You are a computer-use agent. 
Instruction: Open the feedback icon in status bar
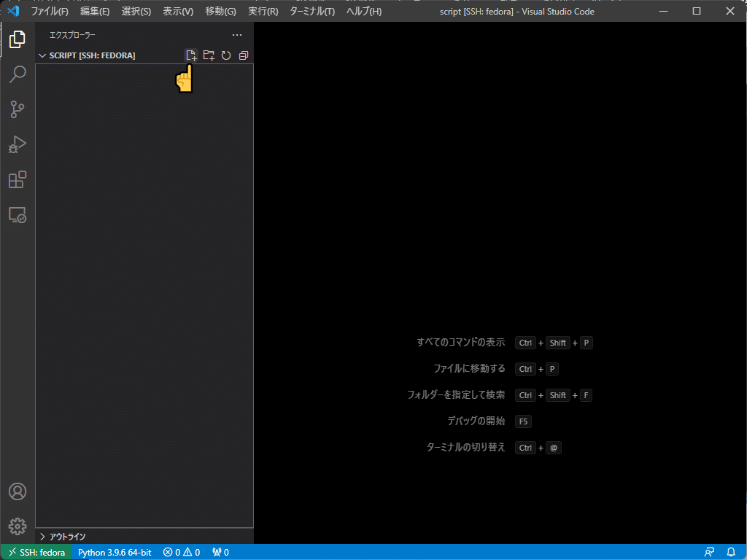709,552
